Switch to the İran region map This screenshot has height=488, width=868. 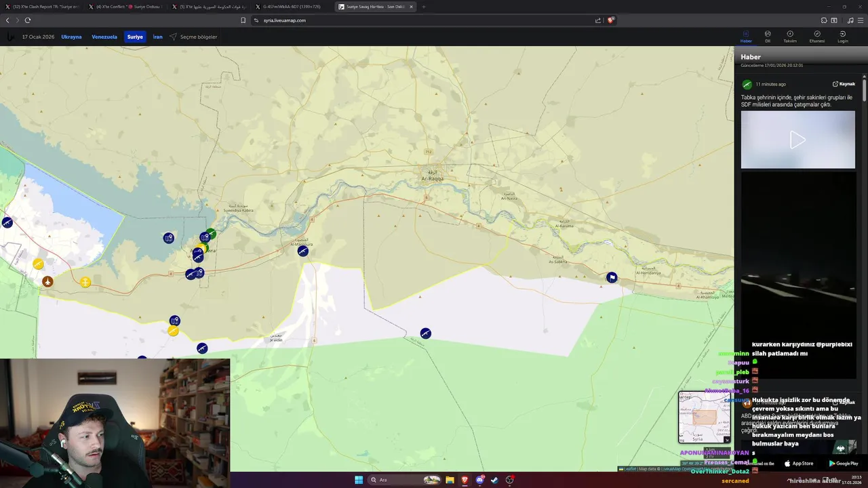pyautogui.click(x=157, y=37)
